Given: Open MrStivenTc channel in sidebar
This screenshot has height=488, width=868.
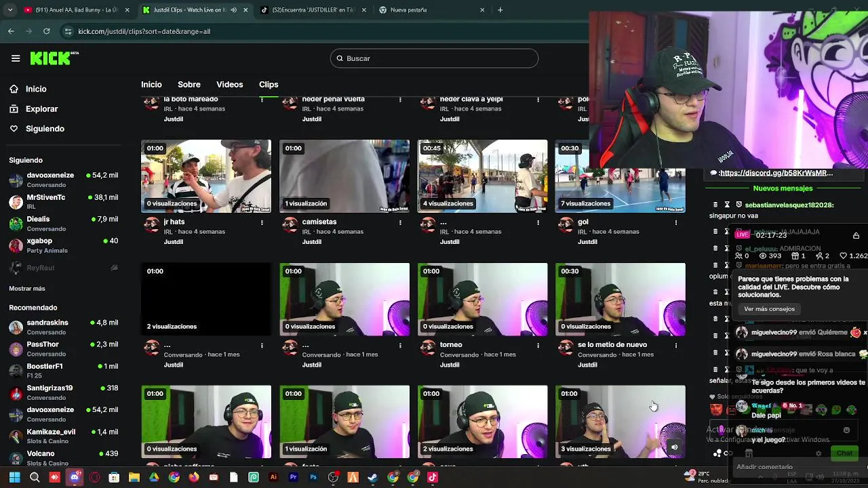Looking at the screenshot, I should pos(63,201).
